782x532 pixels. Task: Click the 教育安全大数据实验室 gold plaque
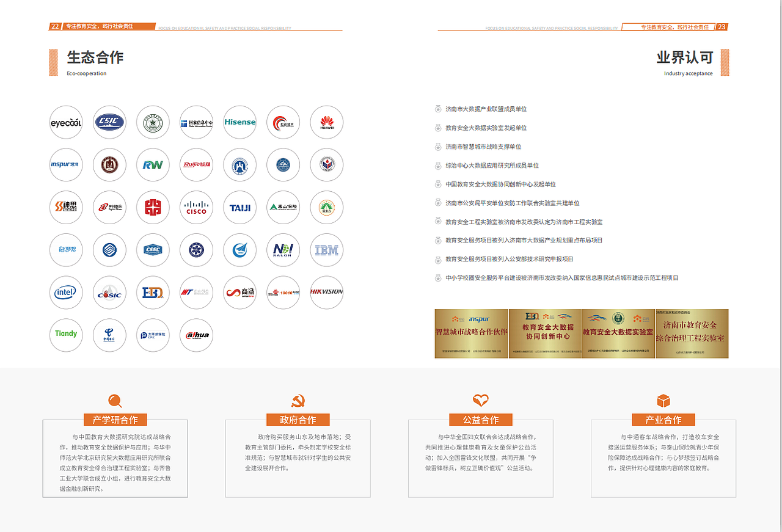[618, 333]
